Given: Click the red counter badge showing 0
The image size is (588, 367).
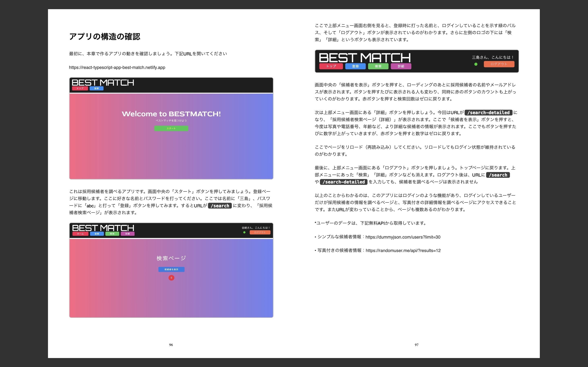Looking at the screenshot, I should [x=171, y=278].
